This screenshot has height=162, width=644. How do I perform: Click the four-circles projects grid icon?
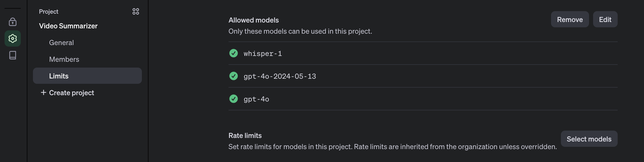coord(136,11)
